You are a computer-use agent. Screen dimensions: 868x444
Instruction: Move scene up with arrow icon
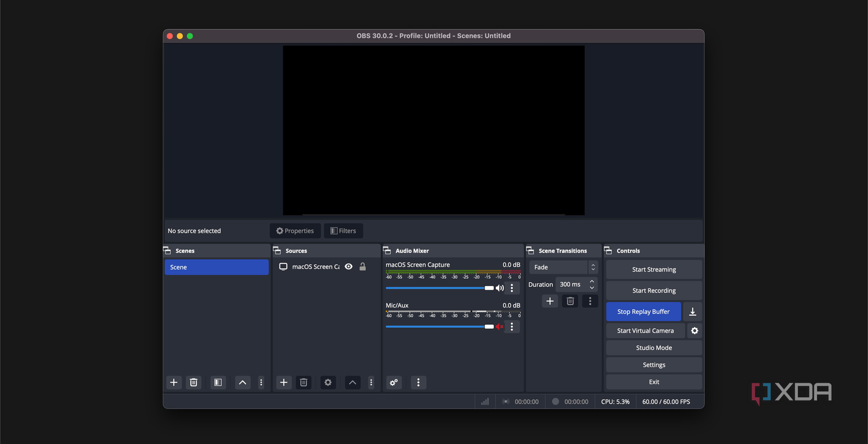[242, 382]
